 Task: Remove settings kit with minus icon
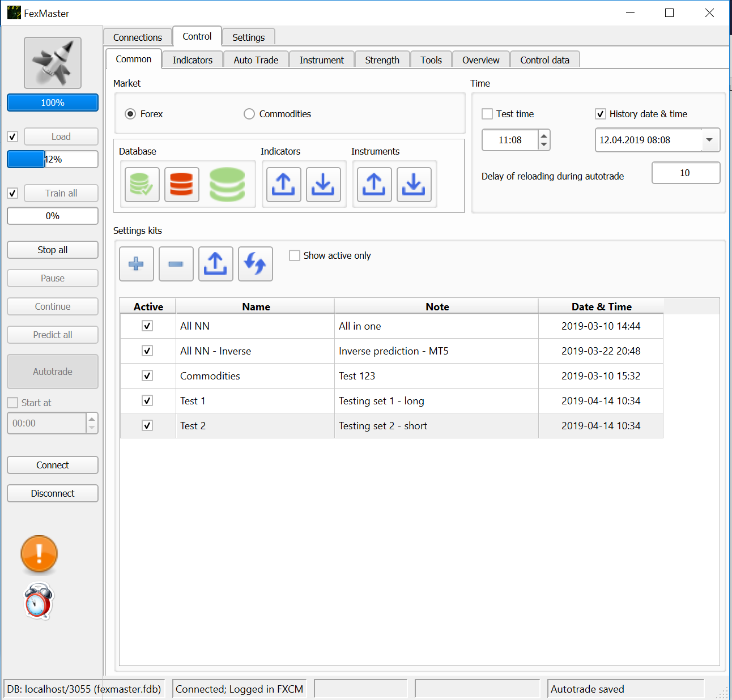pos(176,264)
